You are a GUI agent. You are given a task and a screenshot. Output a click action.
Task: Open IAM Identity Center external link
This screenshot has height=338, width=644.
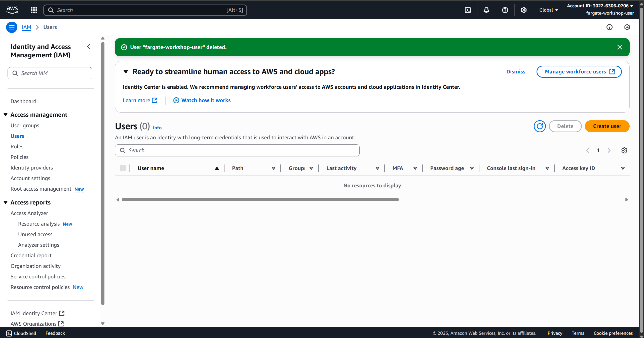[37, 313]
